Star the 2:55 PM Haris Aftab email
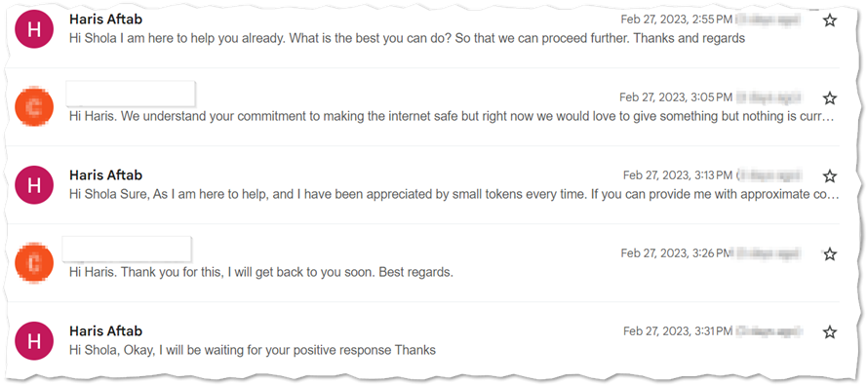Image resolution: width=868 pixels, height=386 pixels. pyautogui.click(x=829, y=20)
